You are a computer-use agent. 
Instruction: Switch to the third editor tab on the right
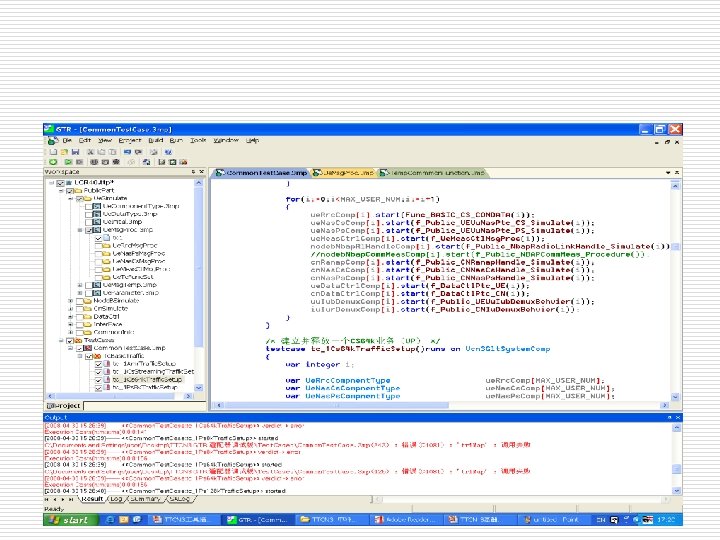click(432, 173)
